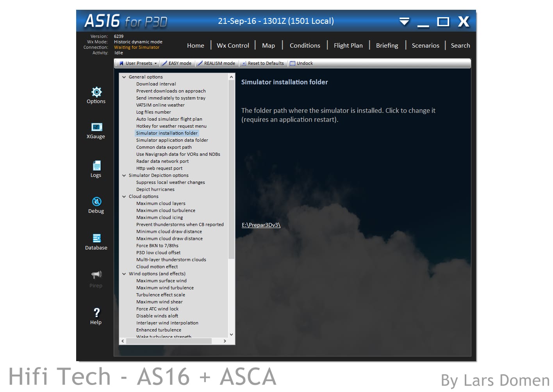Viewport: 553px width, 392px height.
Task: Collapse the Cloud options tree node
Action: 124,196
